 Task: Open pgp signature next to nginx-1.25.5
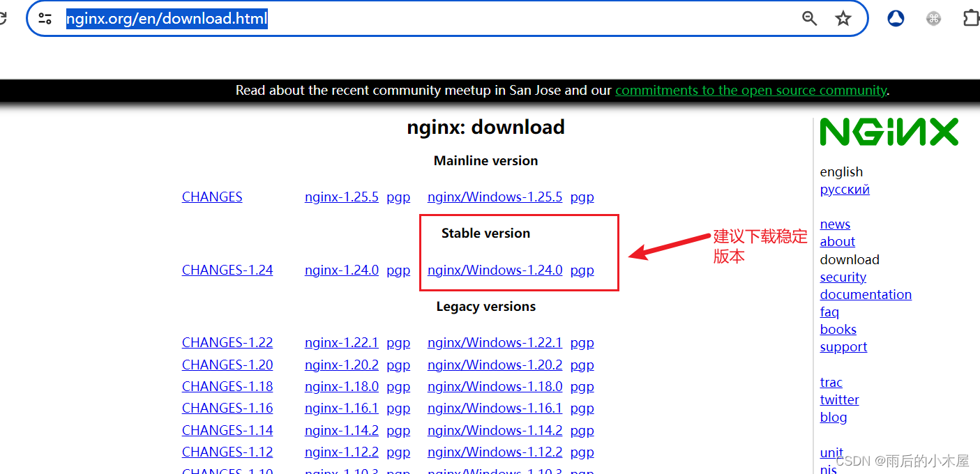398,198
